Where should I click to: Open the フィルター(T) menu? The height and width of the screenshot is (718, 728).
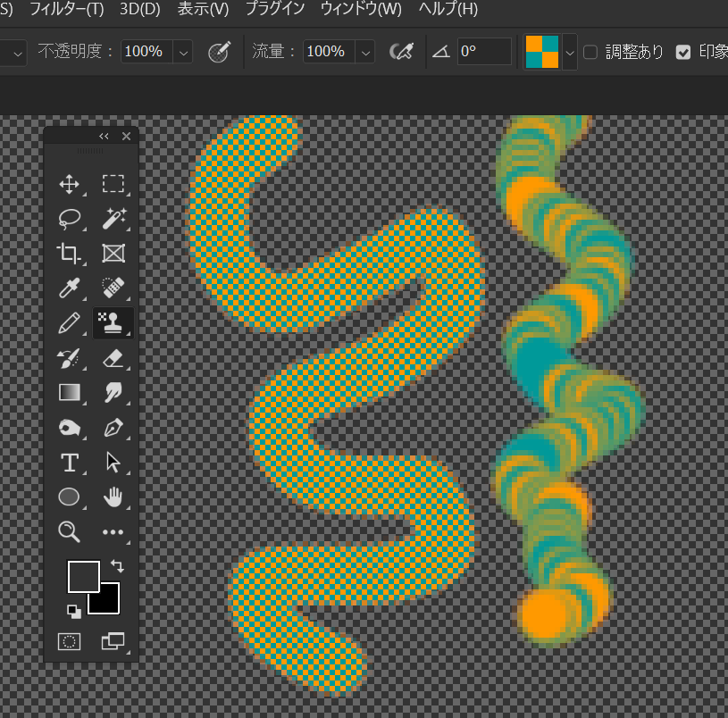pyautogui.click(x=66, y=10)
